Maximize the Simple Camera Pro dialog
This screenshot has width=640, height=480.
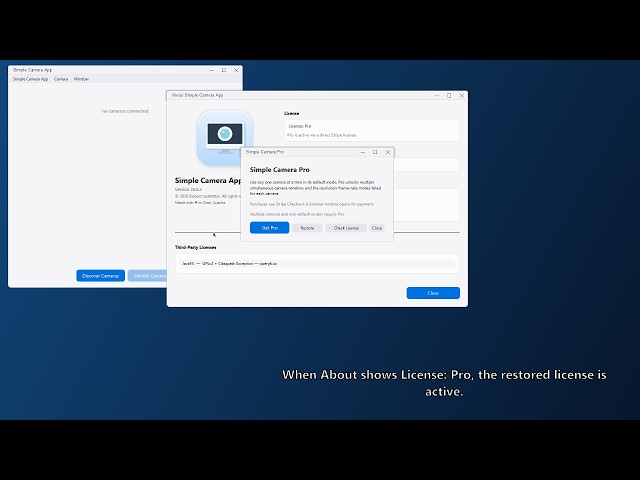click(x=375, y=152)
